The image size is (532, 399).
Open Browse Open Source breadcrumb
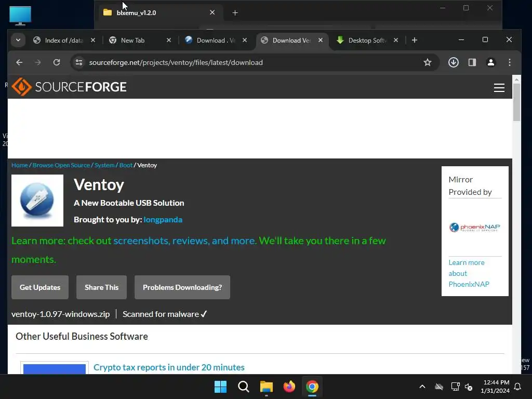pos(61,165)
